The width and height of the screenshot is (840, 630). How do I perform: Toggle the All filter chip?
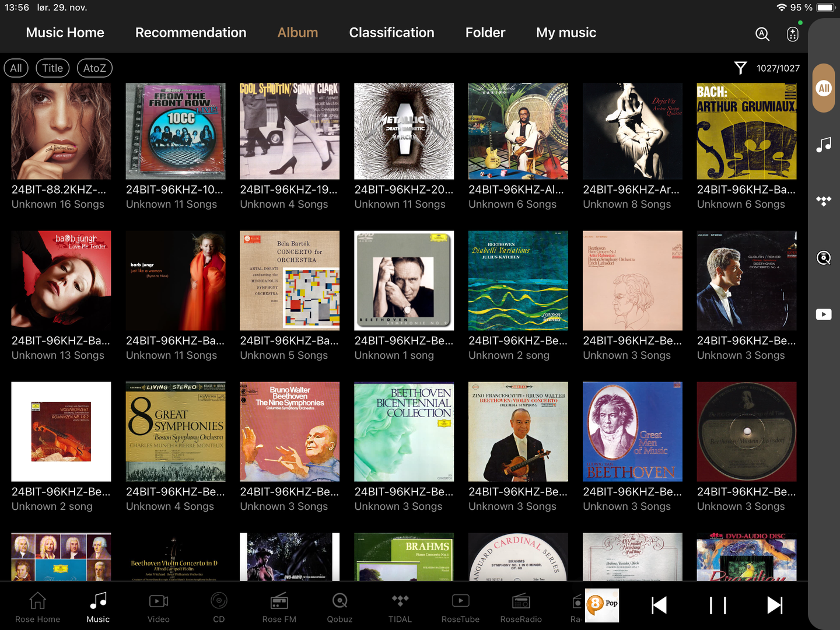(x=16, y=68)
